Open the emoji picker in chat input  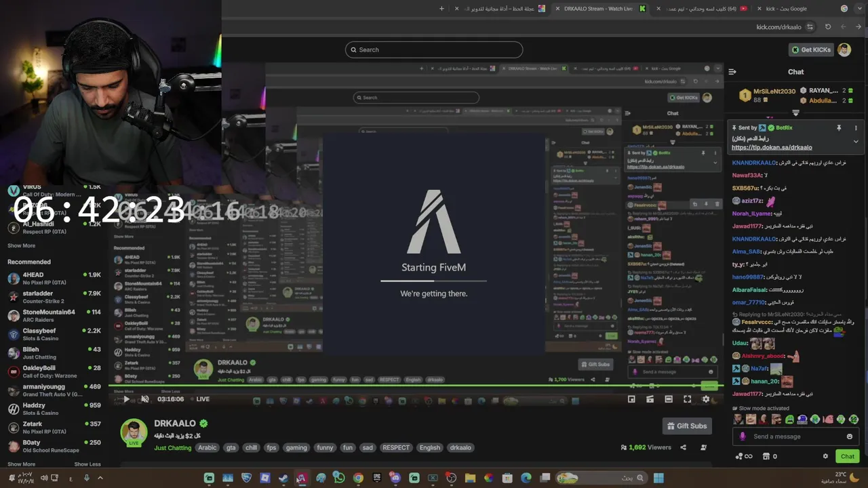[850, 436]
